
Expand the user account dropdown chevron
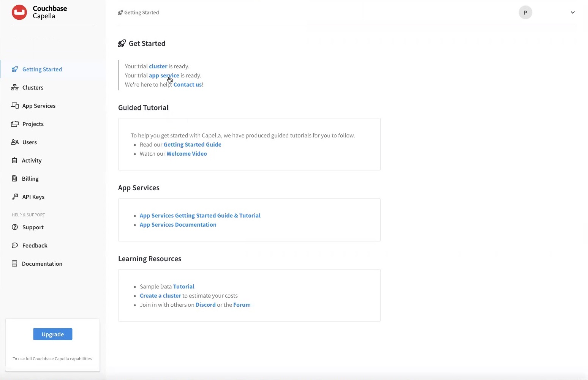coord(573,13)
